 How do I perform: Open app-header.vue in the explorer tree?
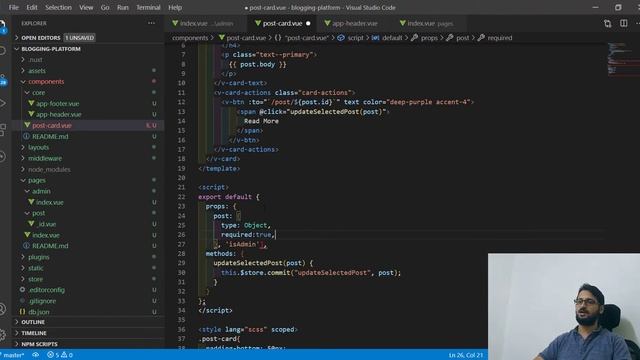tap(58, 114)
